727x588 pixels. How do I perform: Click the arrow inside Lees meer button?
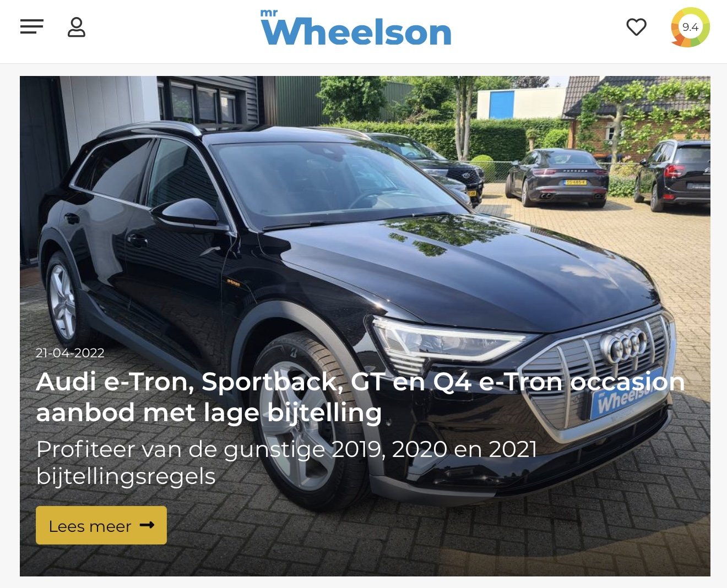pos(147,525)
